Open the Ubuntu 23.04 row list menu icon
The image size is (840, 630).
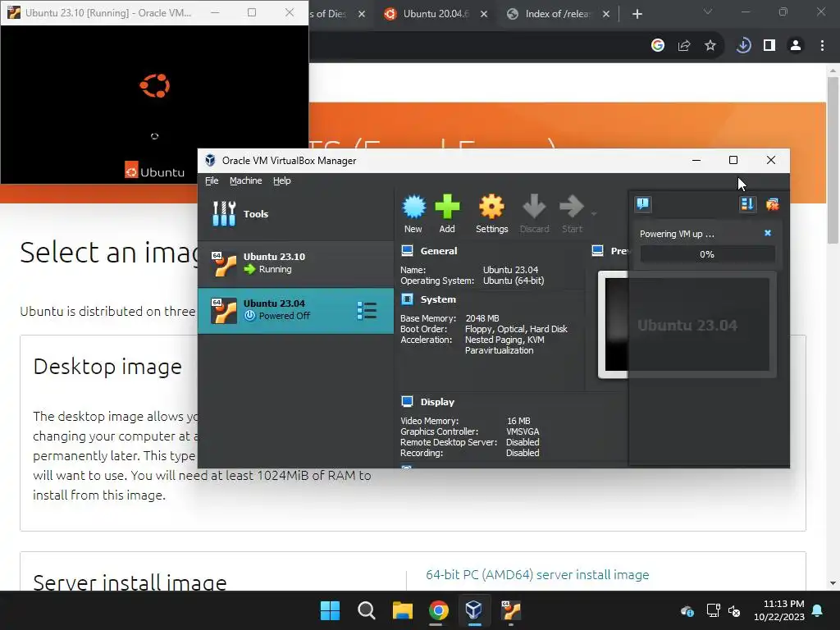(x=367, y=311)
